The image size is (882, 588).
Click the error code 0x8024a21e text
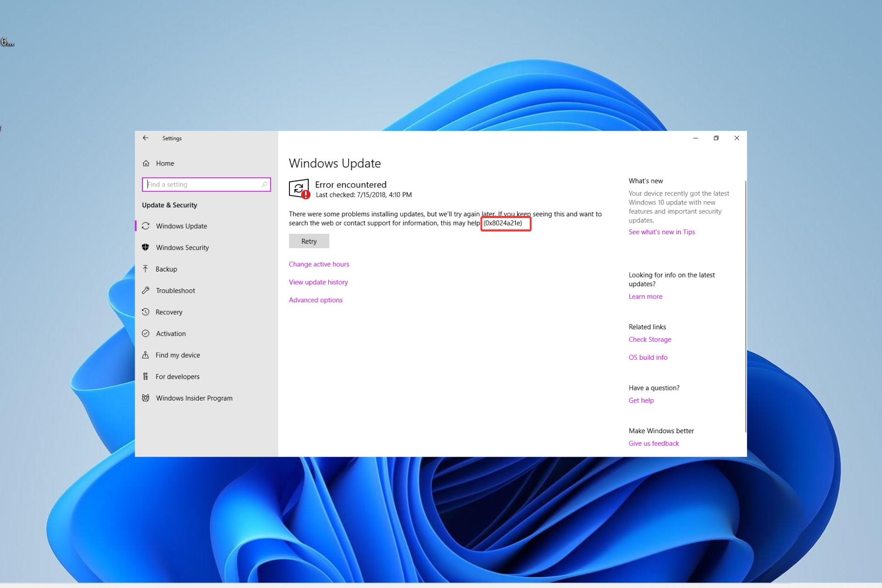coord(503,223)
